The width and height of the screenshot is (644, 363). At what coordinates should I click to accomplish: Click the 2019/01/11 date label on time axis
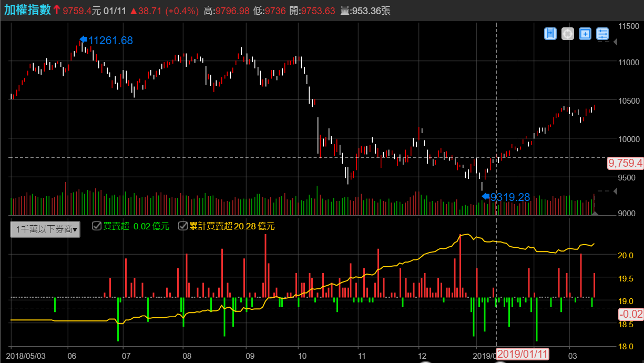click(x=523, y=354)
